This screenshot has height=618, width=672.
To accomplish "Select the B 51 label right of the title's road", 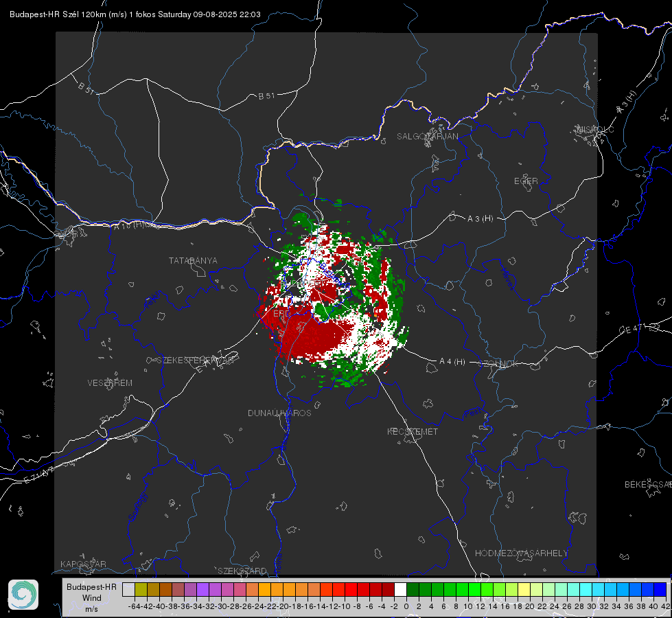I will tap(266, 96).
